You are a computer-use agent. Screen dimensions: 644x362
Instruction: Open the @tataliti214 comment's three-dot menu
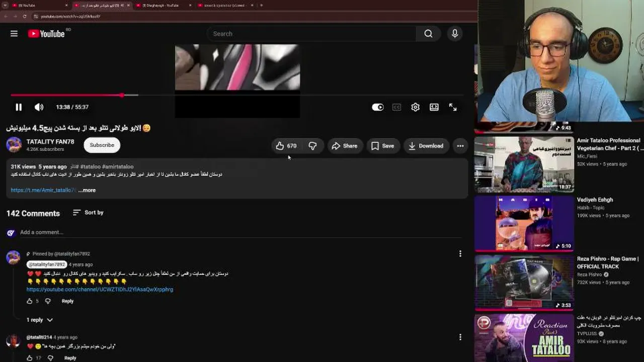pos(460,337)
